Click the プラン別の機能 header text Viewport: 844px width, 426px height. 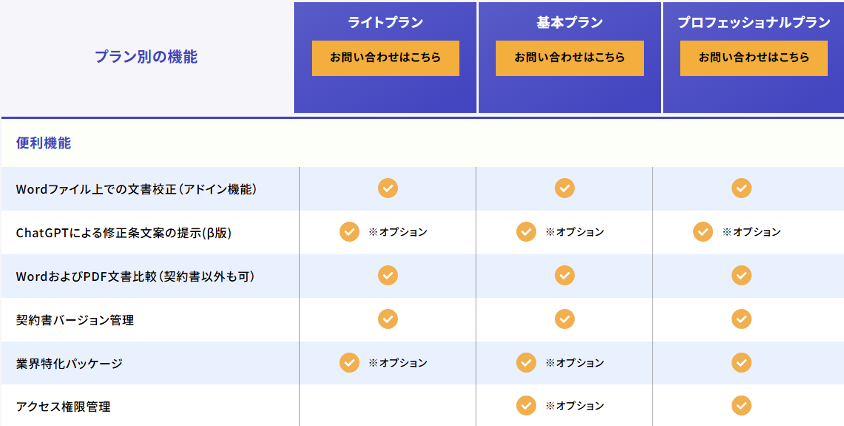(x=146, y=58)
